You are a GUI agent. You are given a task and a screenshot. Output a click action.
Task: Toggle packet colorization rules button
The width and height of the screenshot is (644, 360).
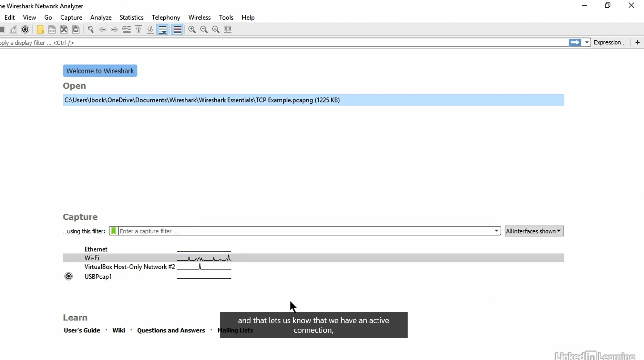[177, 30]
